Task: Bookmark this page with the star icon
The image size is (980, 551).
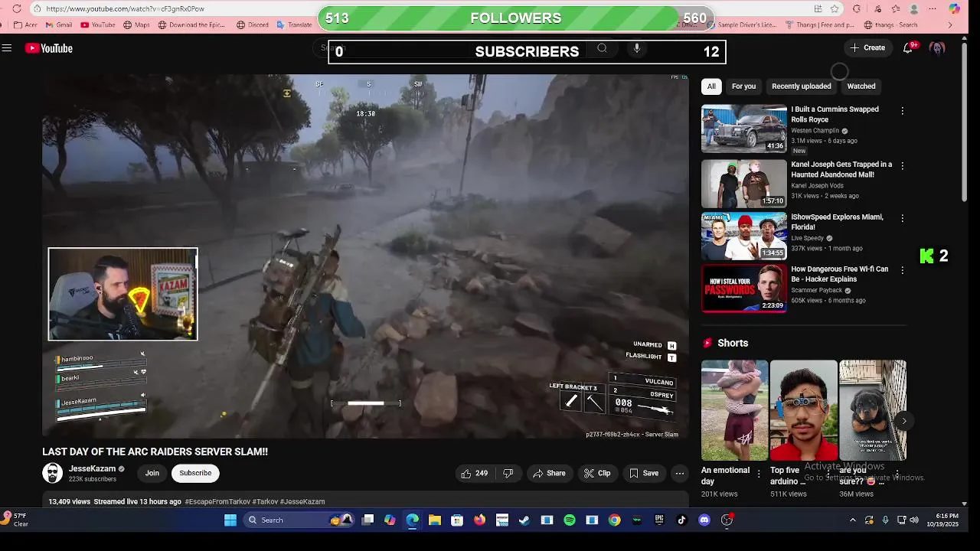Action: (835, 8)
